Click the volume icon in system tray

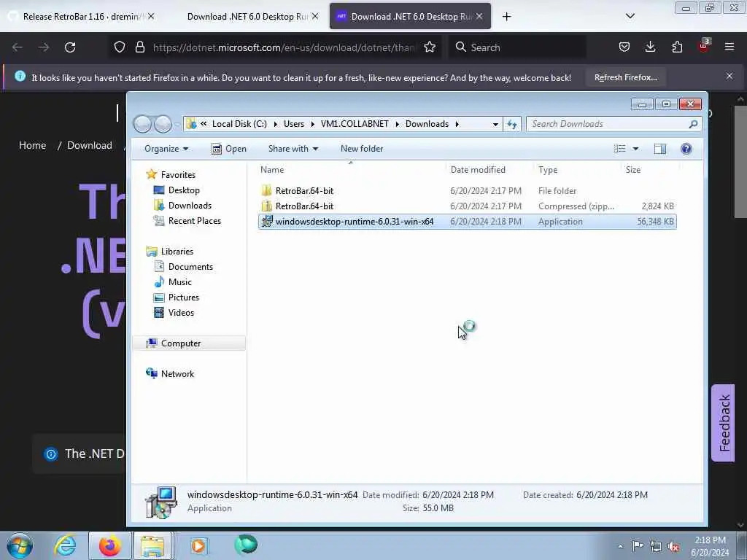coord(673,546)
